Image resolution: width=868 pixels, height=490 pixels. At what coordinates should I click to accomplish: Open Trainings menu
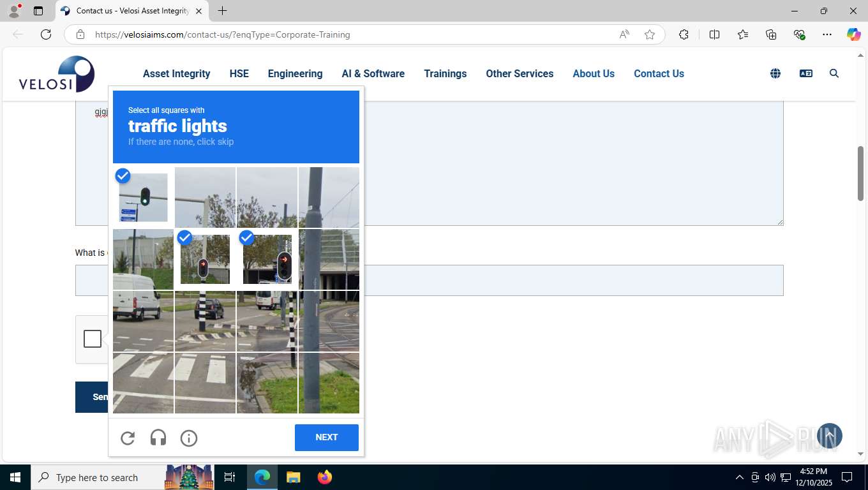pos(445,73)
